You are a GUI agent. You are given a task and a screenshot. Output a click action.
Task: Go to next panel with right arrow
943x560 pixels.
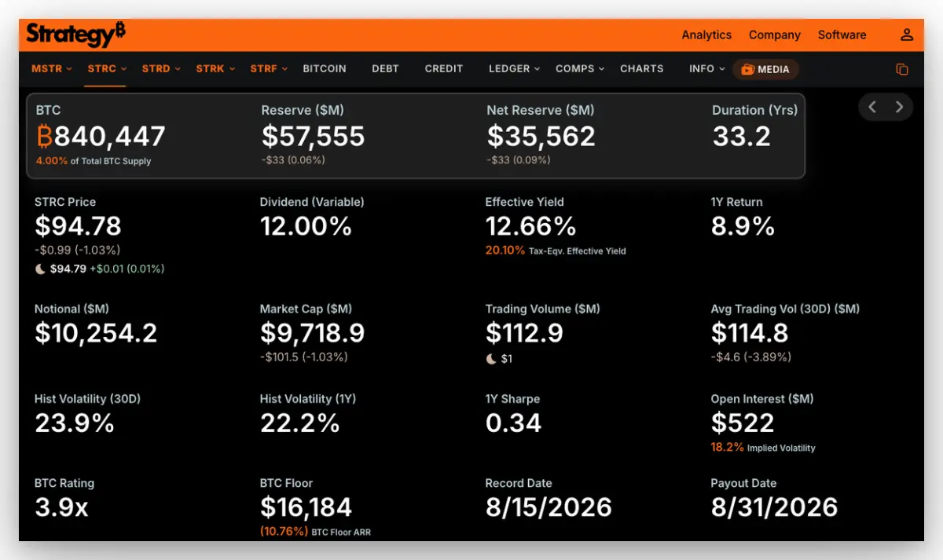(x=900, y=108)
